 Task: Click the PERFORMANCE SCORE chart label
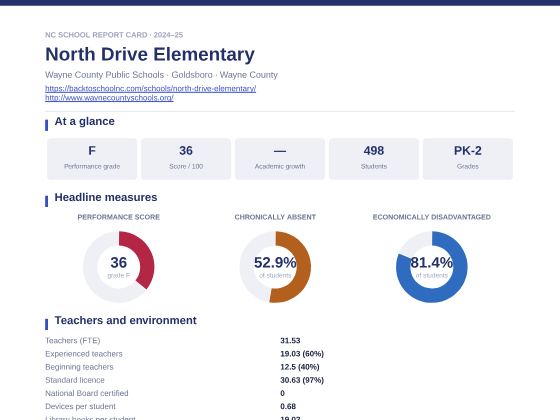119,217
